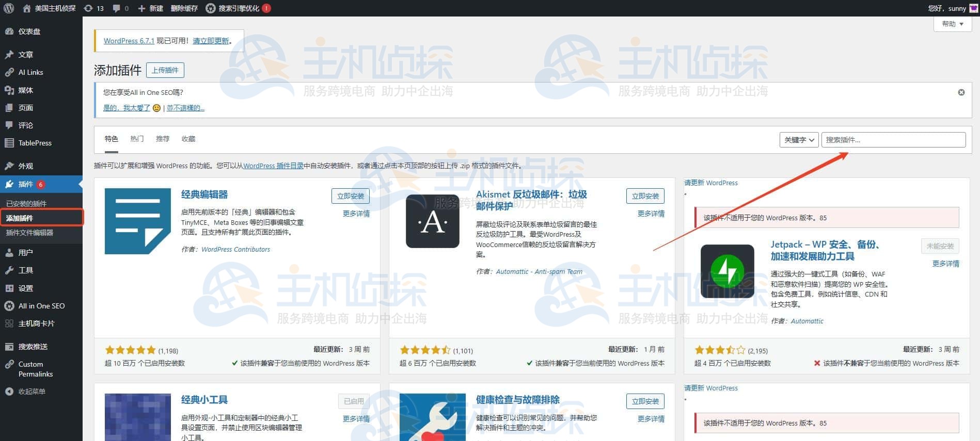Dismiss the All in One SEO notice
980x441 pixels.
[961, 92]
